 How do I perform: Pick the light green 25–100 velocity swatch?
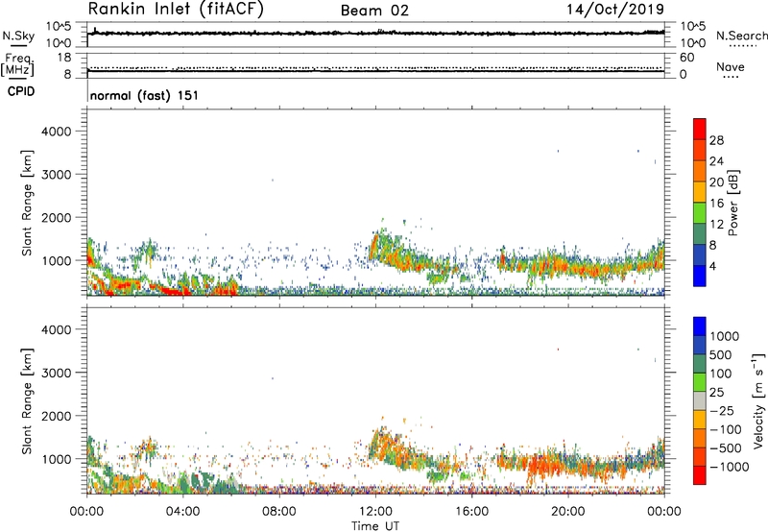(700, 382)
